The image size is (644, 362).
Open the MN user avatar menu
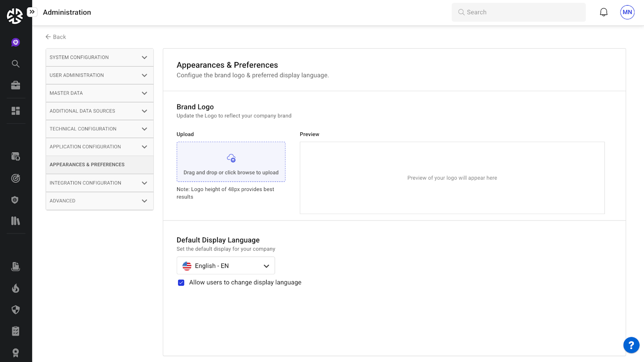click(x=627, y=12)
